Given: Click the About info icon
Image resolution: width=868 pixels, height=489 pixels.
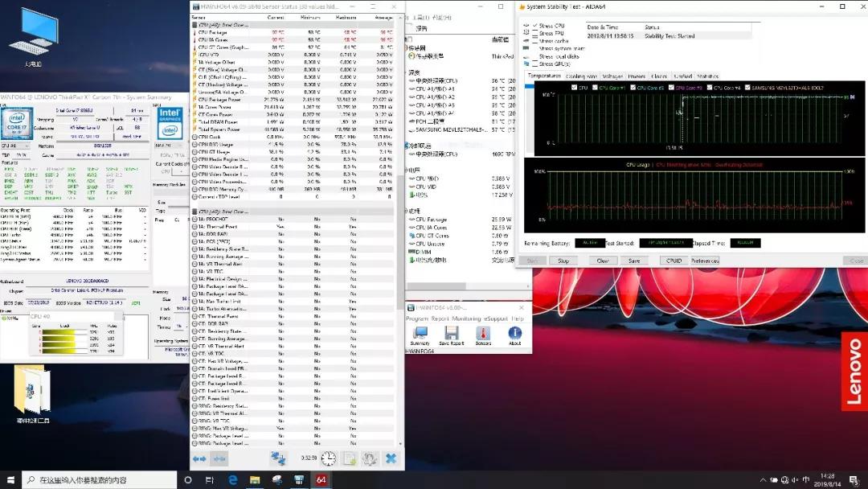Looking at the screenshot, I should (514, 334).
